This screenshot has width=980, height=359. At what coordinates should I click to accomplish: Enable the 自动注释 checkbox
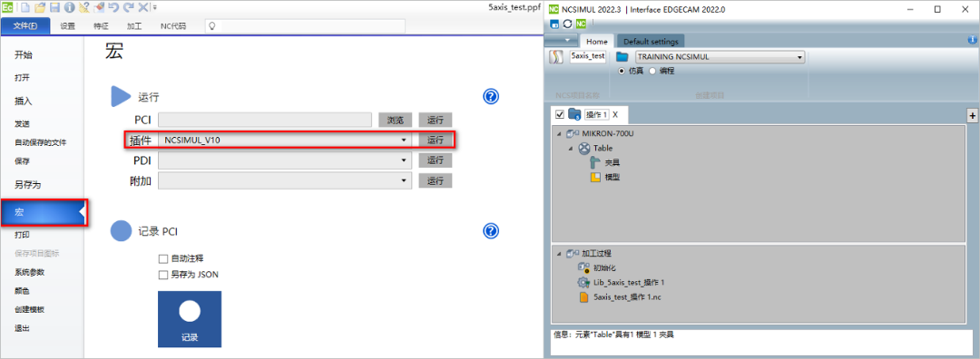163,258
